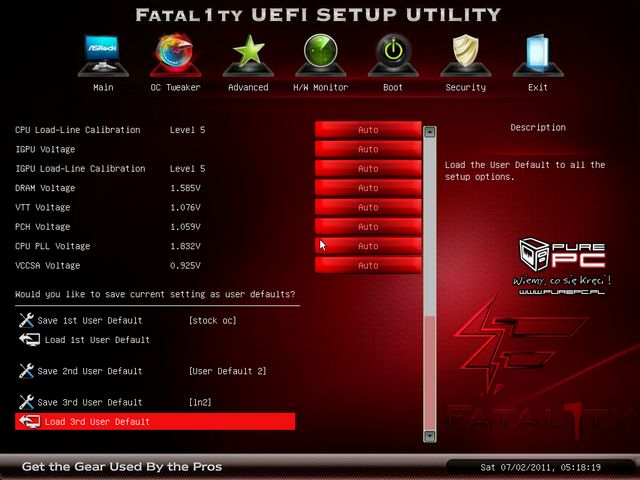The image size is (640, 480).
Task: Click the wrench icon for Save 3rd User Default
Action: 26,402
